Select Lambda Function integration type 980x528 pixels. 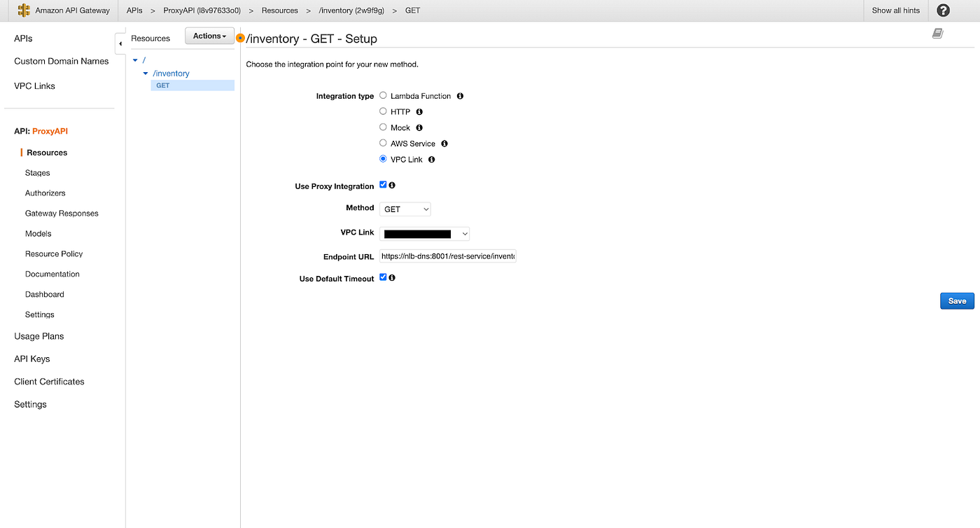coord(383,95)
